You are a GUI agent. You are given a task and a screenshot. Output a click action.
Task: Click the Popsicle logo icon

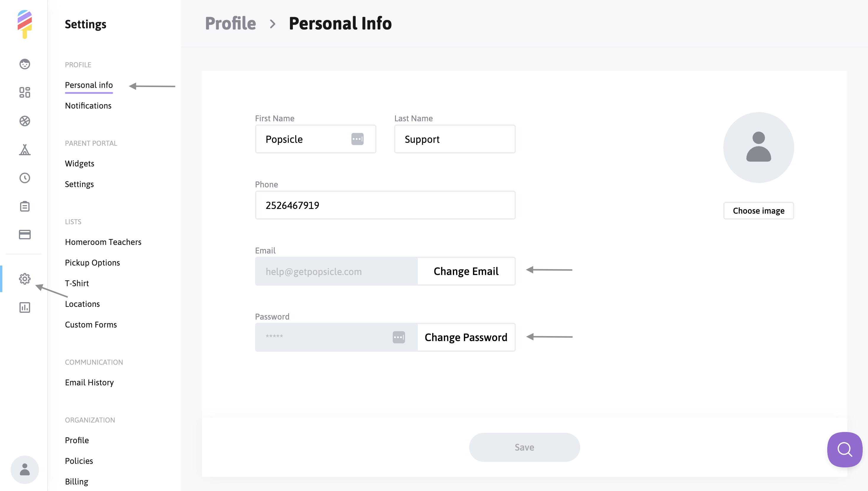(25, 24)
